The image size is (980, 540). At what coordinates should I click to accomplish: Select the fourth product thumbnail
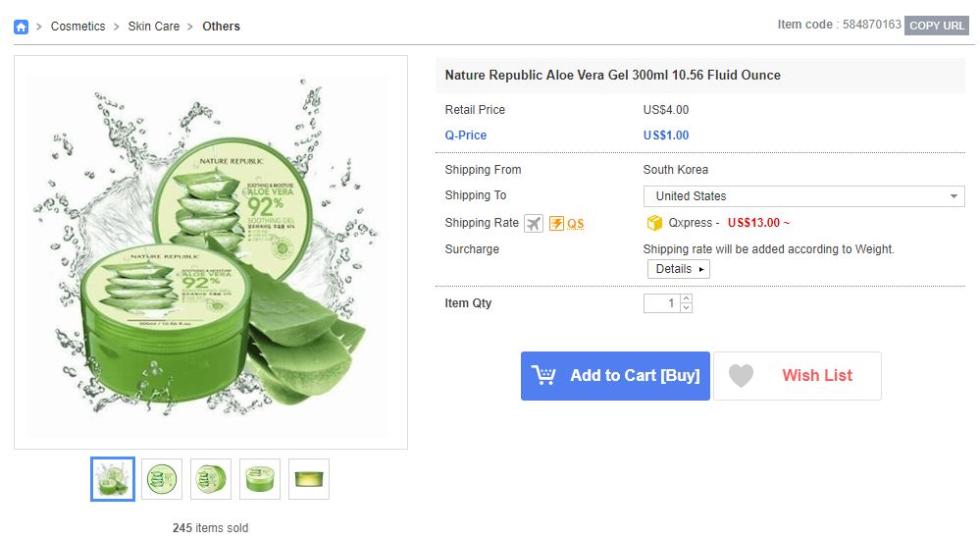click(260, 479)
